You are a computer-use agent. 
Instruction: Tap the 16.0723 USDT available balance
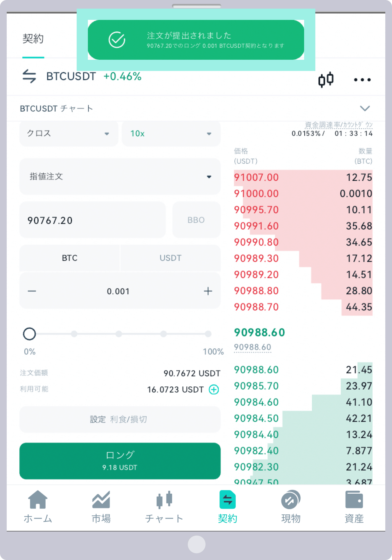pyautogui.click(x=175, y=389)
